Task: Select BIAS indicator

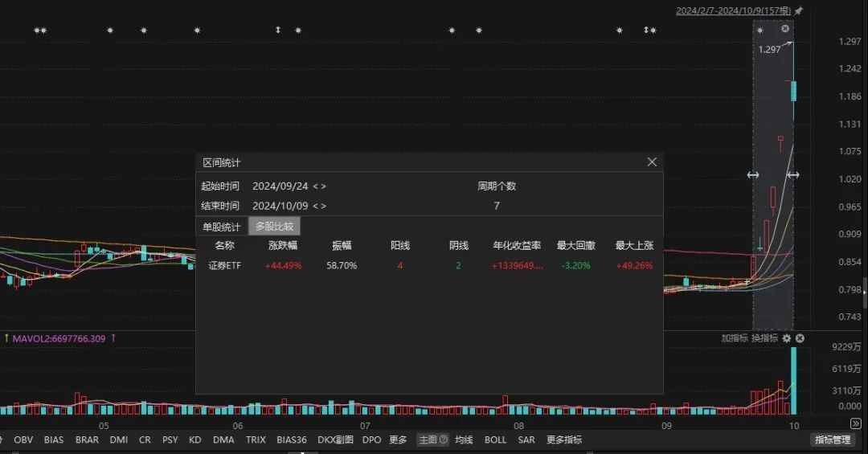Action: pos(54,440)
